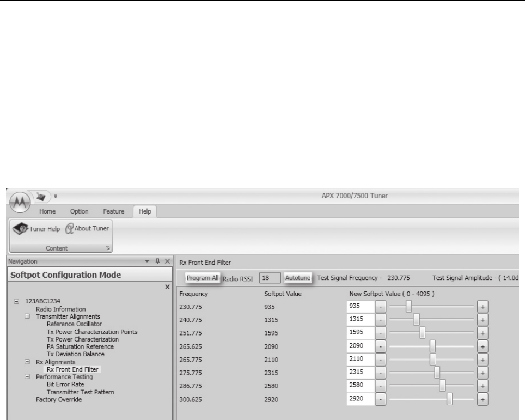Increase the softpot value for 251.775
This screenshot has width=525, height=420.
[x=483, y=333]
